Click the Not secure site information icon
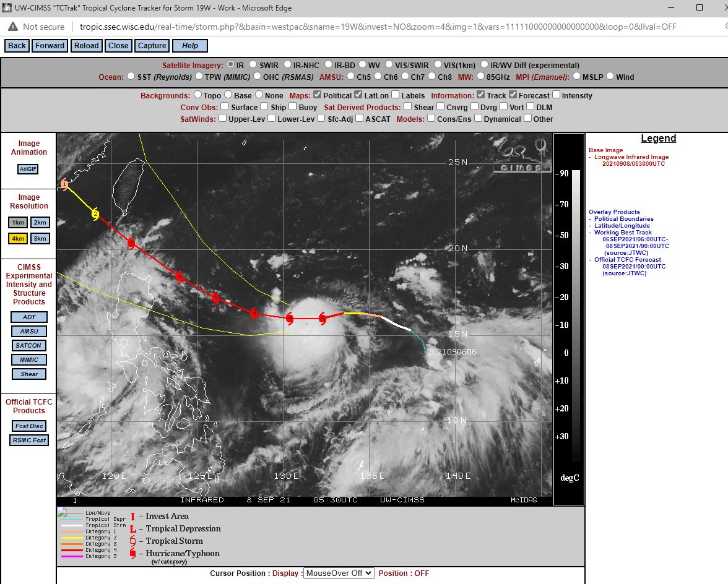 [x=11, y=27]
